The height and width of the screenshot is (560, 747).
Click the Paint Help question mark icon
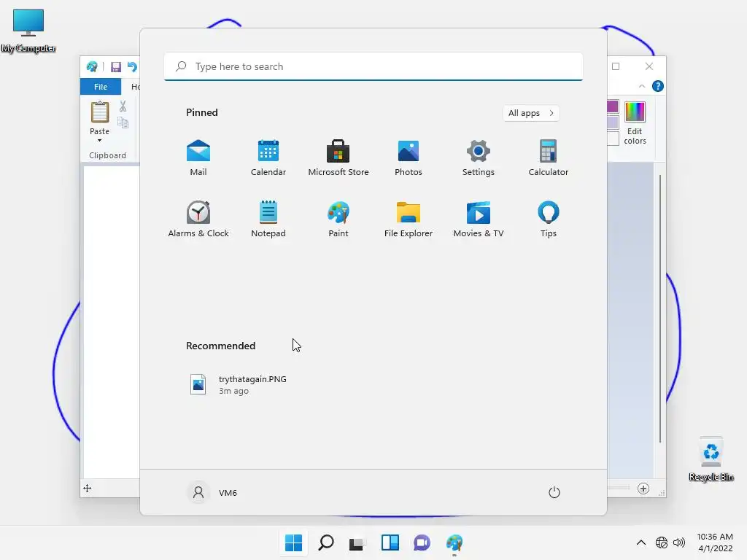coord(658,86)
